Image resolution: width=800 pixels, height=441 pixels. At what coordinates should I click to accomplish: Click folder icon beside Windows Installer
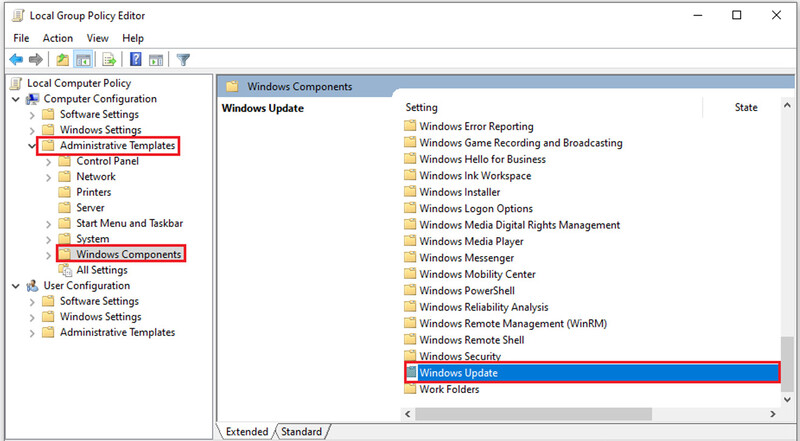click(x=410, y=192)
